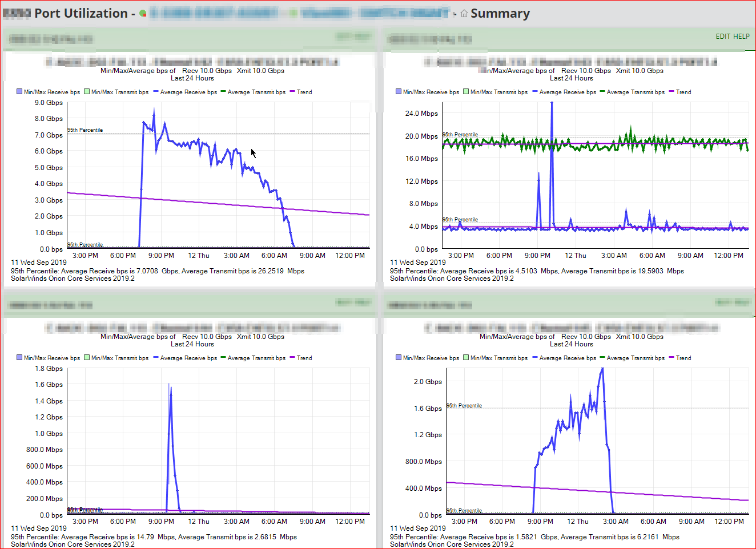Click the green node status dot in title

(x=143, y=14)
